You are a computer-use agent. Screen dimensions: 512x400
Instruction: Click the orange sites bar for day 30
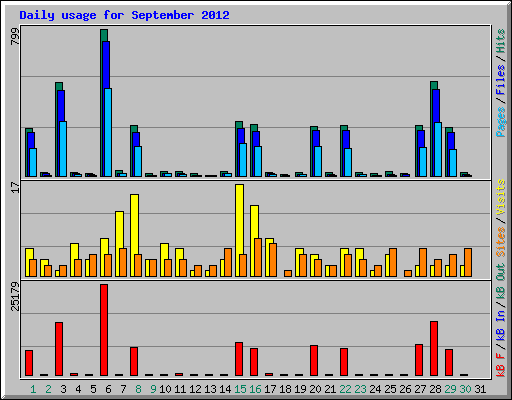(468, 262)
